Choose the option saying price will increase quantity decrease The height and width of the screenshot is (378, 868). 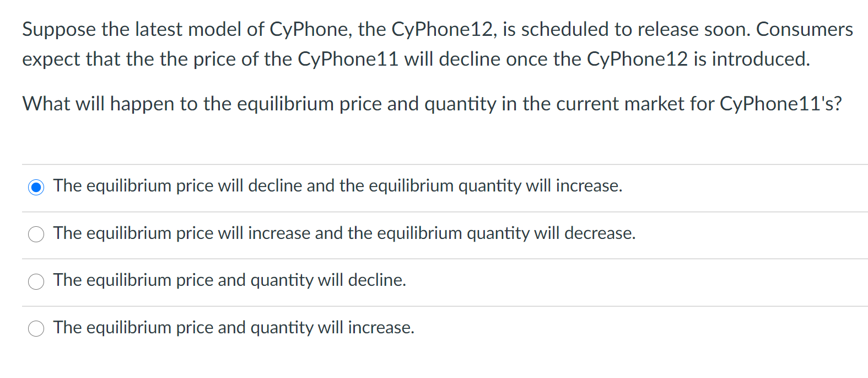coord(36,234)
